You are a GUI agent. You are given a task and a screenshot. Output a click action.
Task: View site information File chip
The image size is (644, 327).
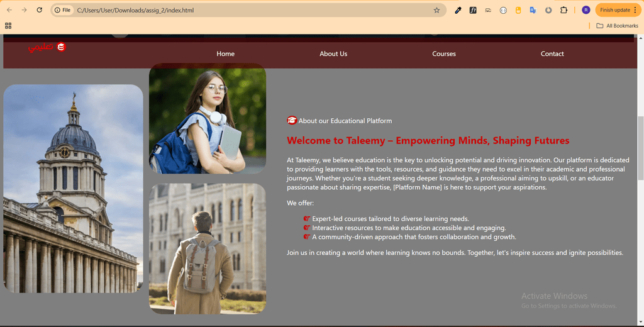pyautogui.click(x=63, y=10)
